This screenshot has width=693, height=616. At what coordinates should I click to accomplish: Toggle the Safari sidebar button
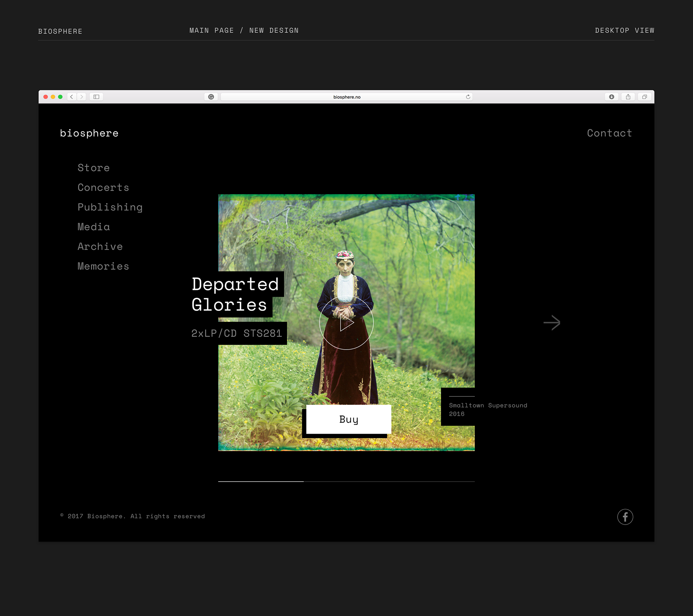point(96,97)
